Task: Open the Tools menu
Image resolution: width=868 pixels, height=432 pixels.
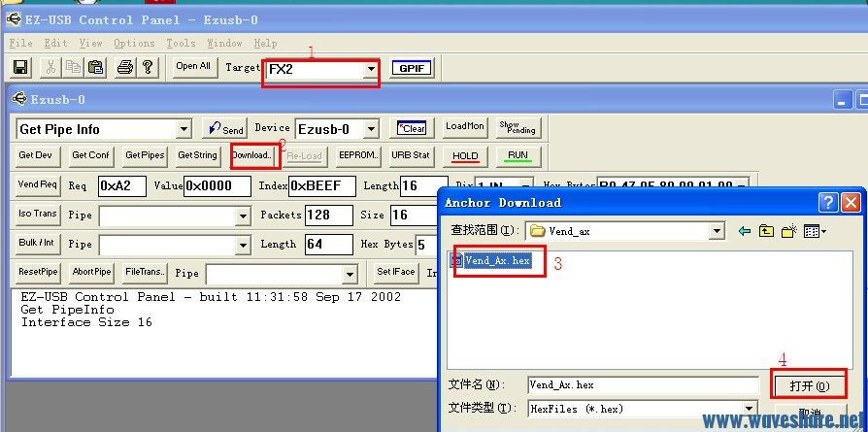Action: (181, 43)
